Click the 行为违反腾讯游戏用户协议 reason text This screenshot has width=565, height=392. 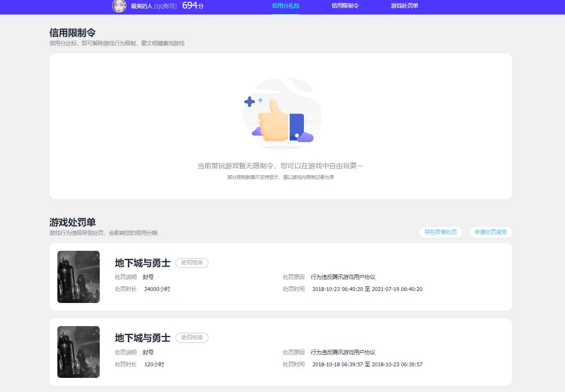click(x=343, y=277)
